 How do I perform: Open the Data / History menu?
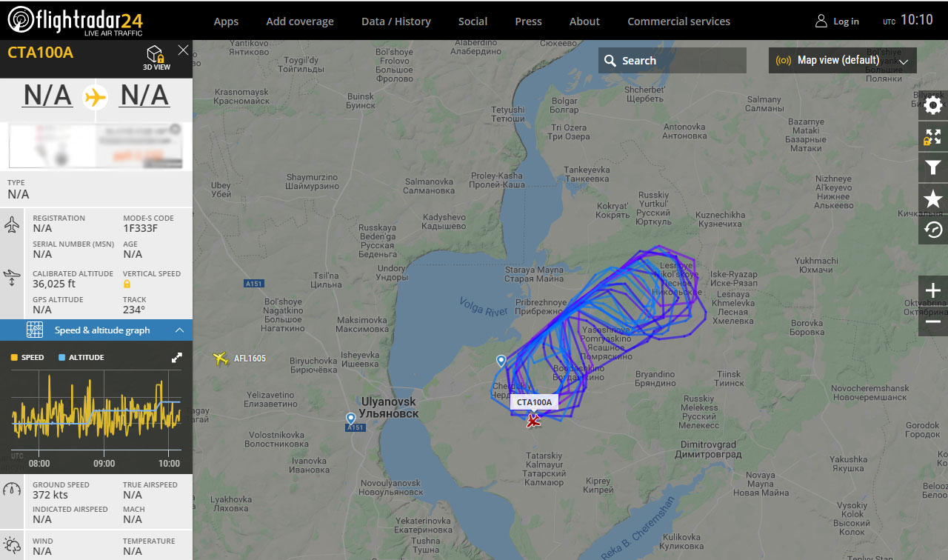click(396, 21)
